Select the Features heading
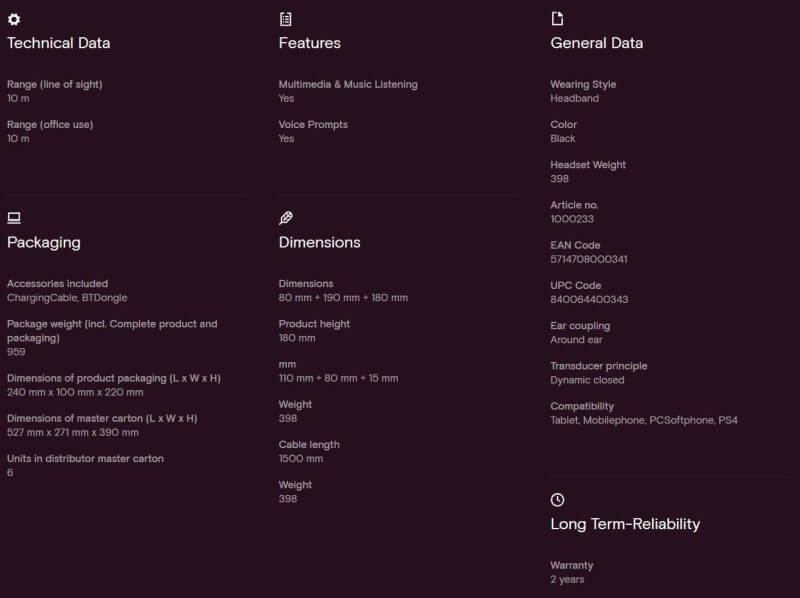 310,43
